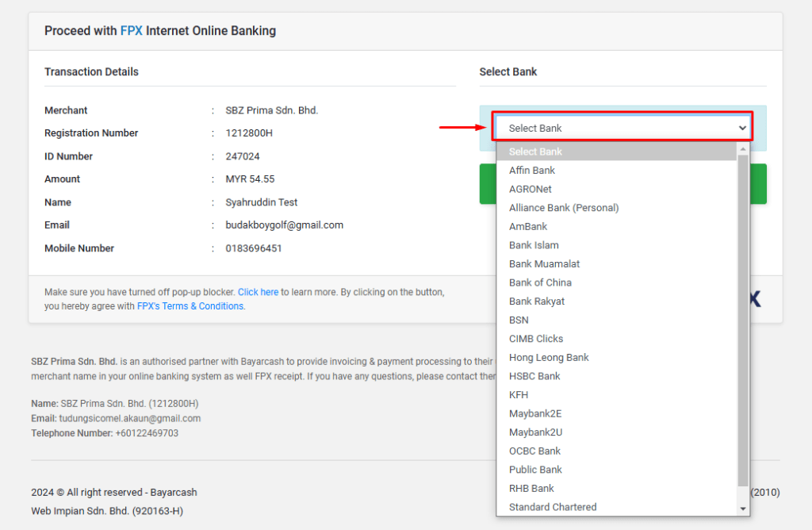
Task: Click the Web Impian Sdn. Bhd. footer text
Action: tap(107, 511)
